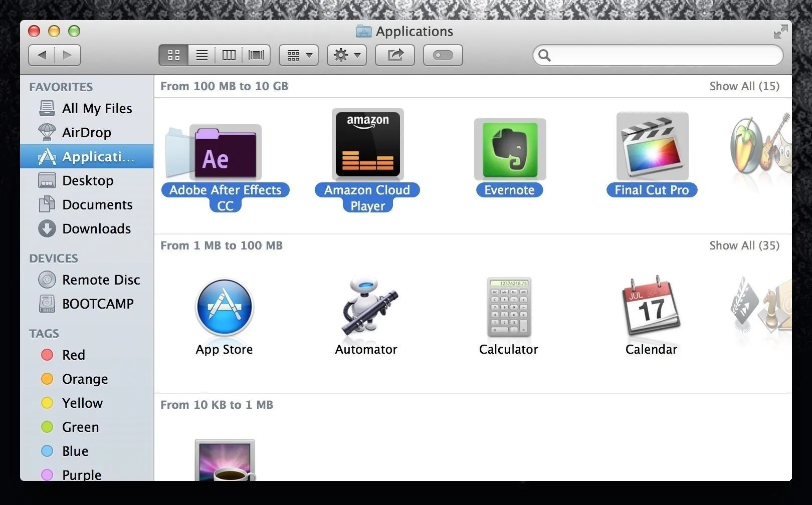The image size is (812, 505).
Task: Open All My Files in sidebar
Action: (87, 108)
